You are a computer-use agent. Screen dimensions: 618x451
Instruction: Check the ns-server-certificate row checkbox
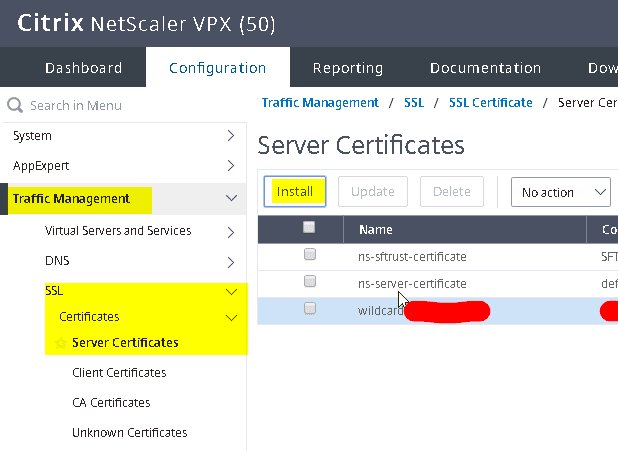point(310,282)
